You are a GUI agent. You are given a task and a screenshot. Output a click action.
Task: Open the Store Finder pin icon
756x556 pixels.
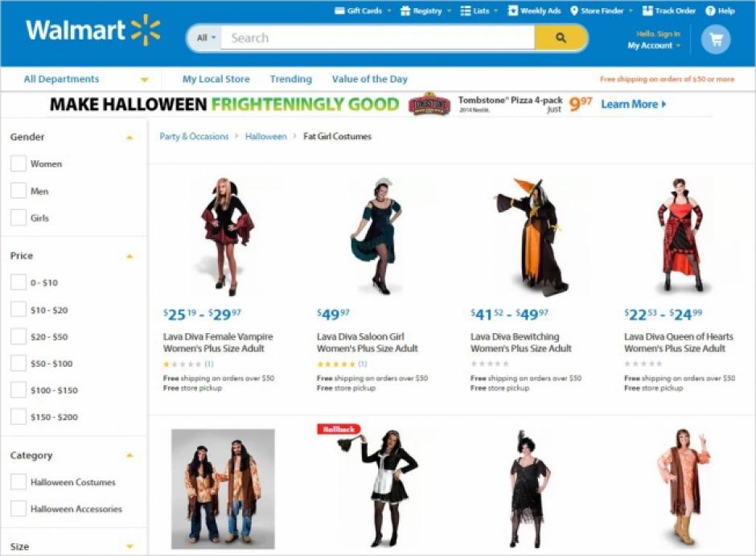pyautogui.click(x=573, y=10)
